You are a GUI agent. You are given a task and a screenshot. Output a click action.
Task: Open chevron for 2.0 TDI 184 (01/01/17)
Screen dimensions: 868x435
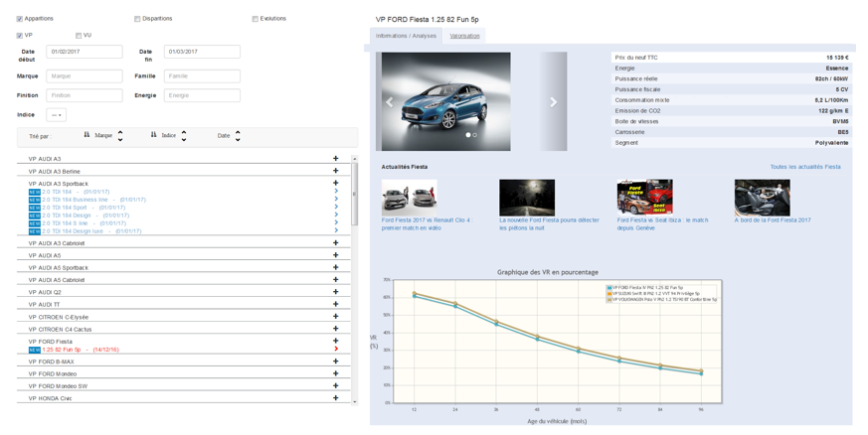pyautogui.click(x=336, y=192)
